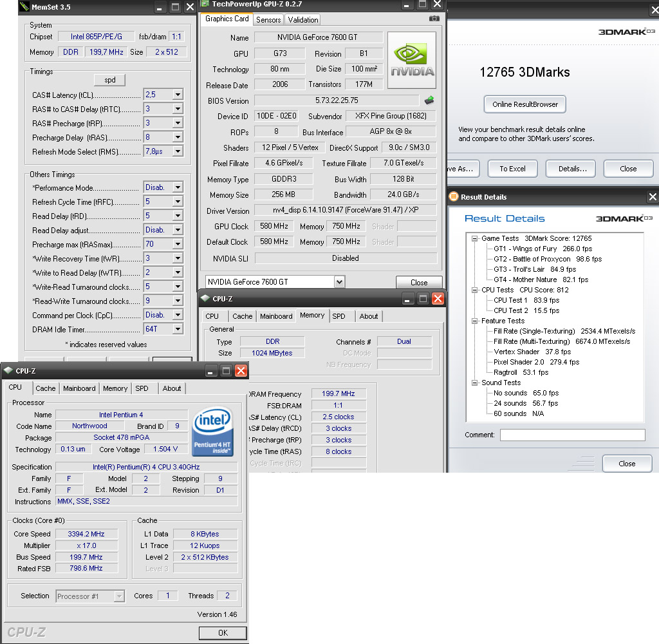Select the 24 sounds result row
Viewport: 659px width, 644px height.
526,403
